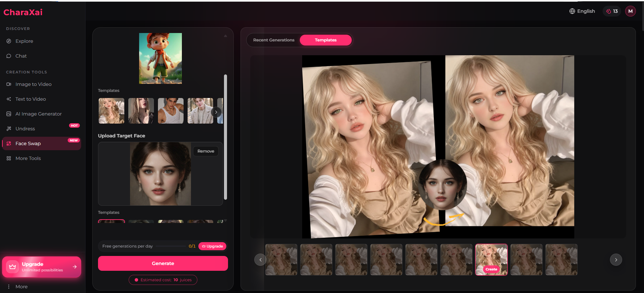The height and width of the screenshot is (293, 644).
Task: Click the small Upgrade pill button
Action: coord(213,246)
